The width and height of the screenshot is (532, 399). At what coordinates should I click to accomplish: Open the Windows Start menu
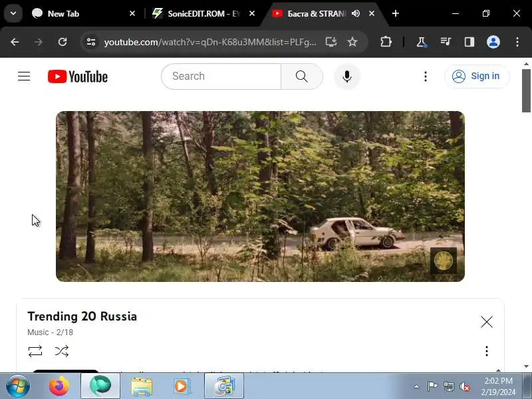click(17, 386)
